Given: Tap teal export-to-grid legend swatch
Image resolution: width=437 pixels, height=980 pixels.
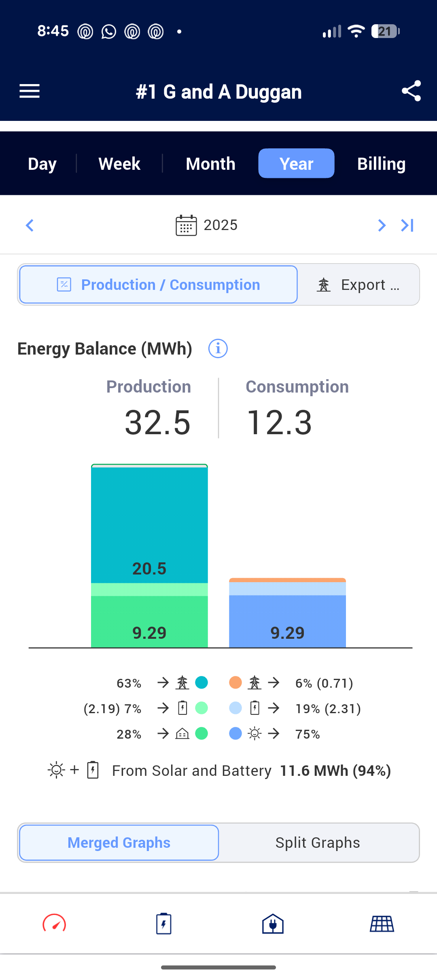Looking at the screenshot, I should [x=202, y=682].
